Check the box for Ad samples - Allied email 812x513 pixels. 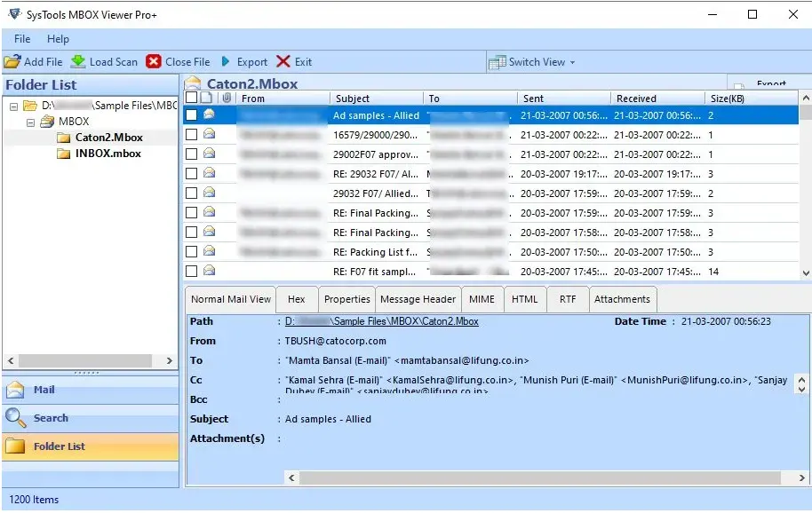tap(191, 114)
